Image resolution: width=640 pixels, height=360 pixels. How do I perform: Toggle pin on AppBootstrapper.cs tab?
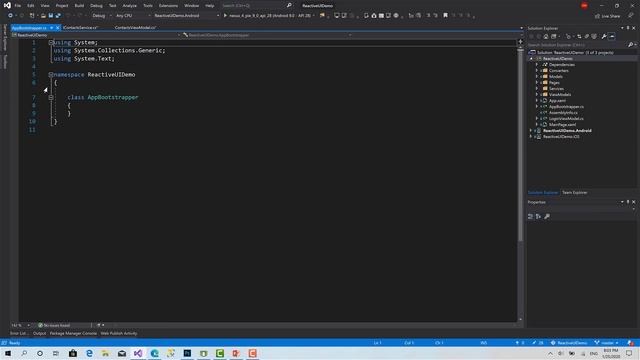(51, 28)
